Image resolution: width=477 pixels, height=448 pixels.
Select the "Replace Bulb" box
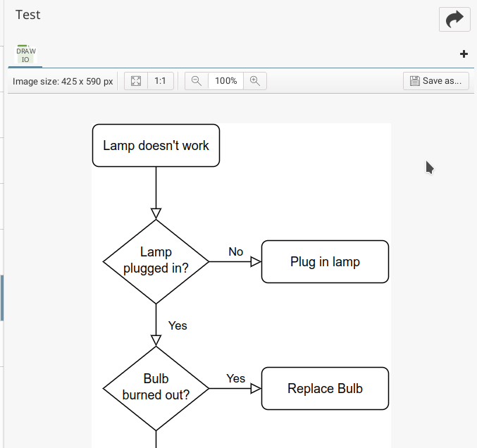[325, 388]
